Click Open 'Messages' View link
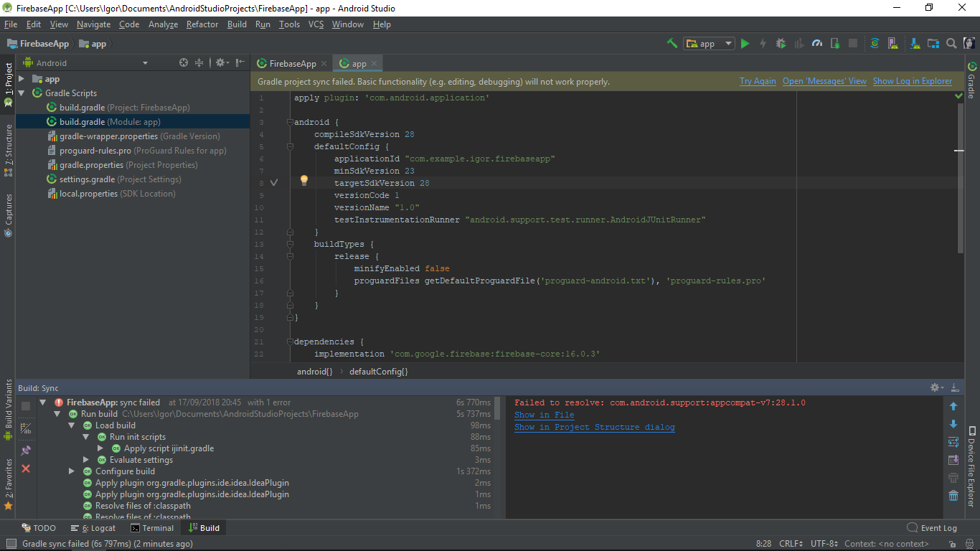The image size is (980, 551). coord(824,81)
